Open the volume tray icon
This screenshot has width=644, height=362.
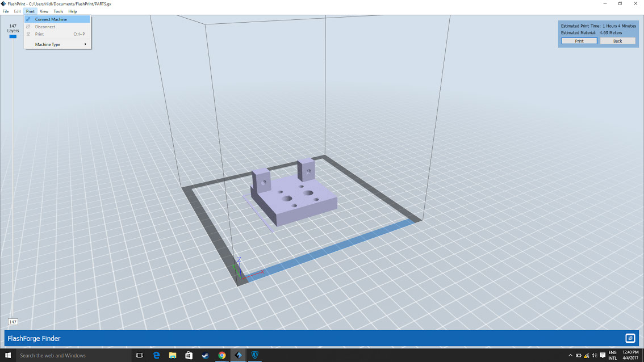pos(594,355)
